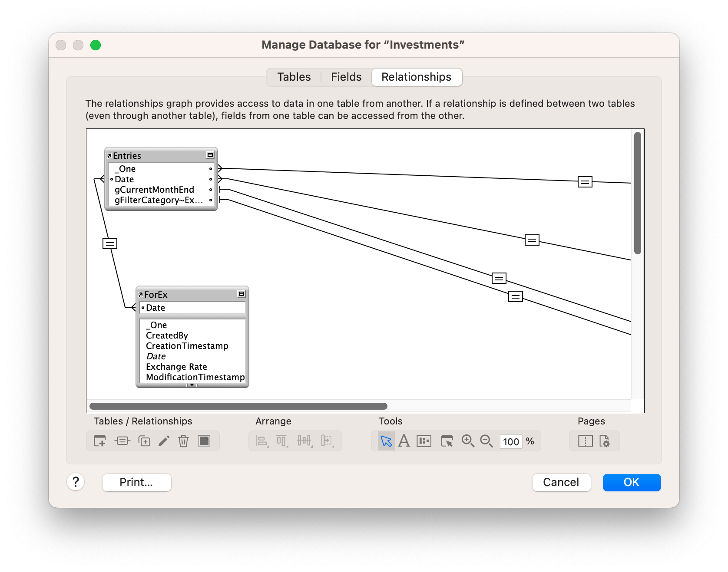
Task: Click the zoom percentage input field
Action: pyautogui.click(x=511, y=441)
